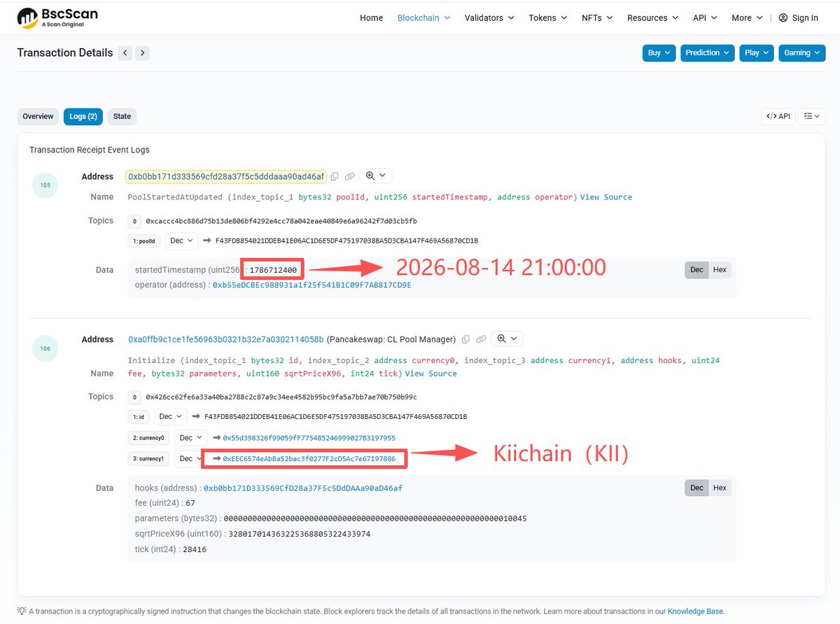The width and height of the screenshot is (840, 624).
Task: Click the BscScan logo
Action: [x=57, y=17]
